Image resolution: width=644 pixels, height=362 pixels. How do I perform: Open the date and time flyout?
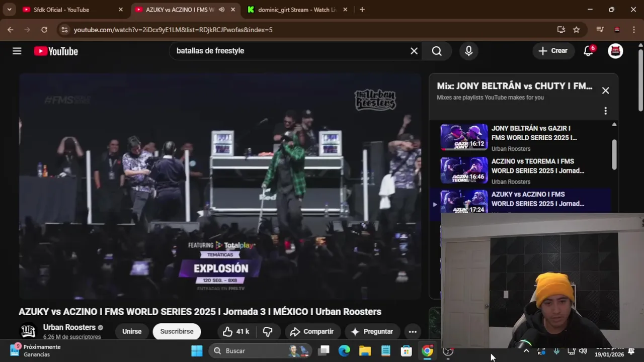point(609,351)
